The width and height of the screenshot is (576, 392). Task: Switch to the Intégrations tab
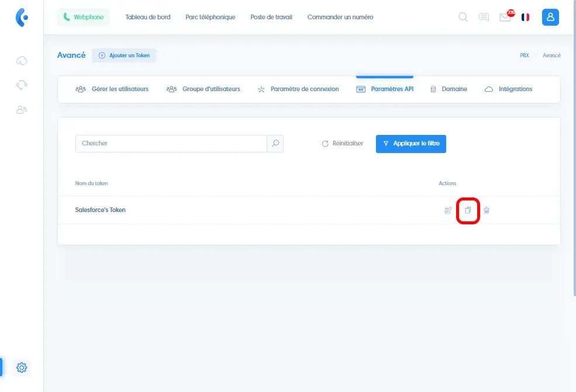[509, 89]
